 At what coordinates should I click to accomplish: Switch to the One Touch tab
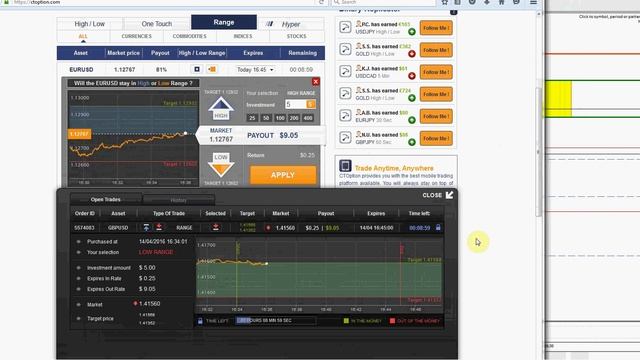pyautogui.click(x=157, y=24)
